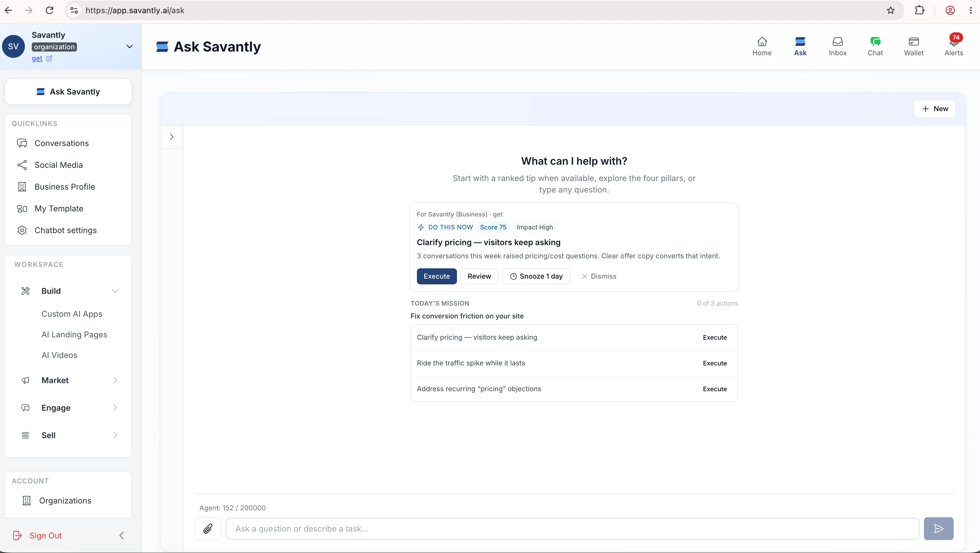The width and height of the screenshot is (980, 553).
Task: Reload the current page
Action: click(x=50, y=10)
